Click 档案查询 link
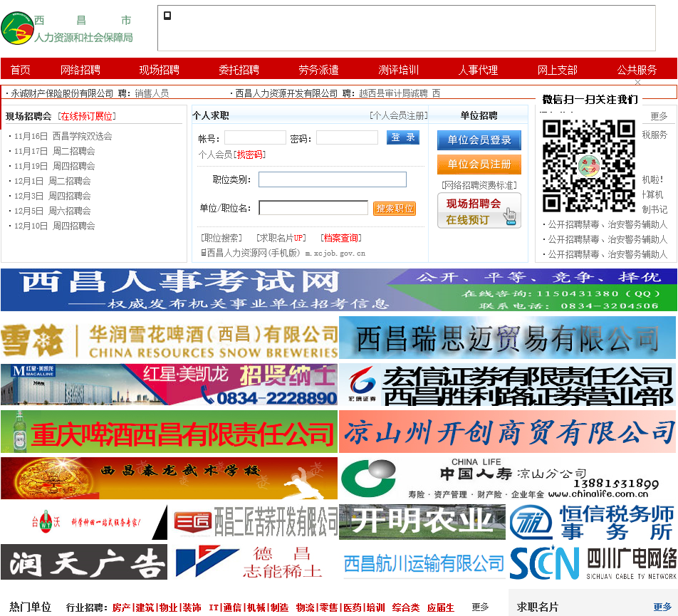678x616 pixels. tap(340, 238)
